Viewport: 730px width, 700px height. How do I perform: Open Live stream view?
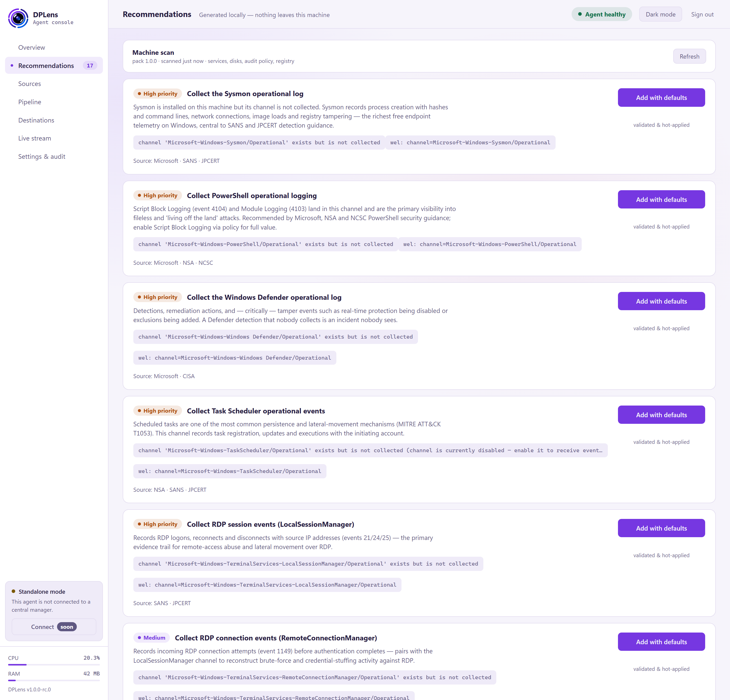tap(54, 138)
